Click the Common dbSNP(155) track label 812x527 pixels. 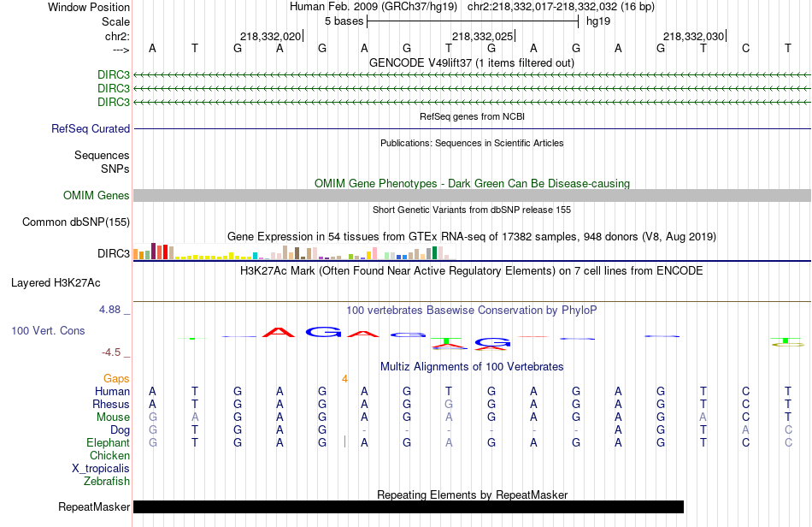click(x=75, y=222)
